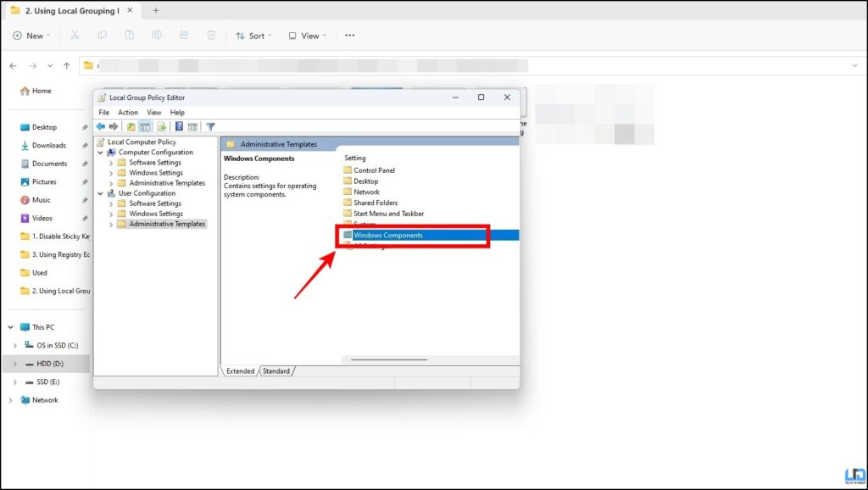Click the Up one level folder icon in Group Policy Editor
The height and width of the screenshot is (490, 868).
131,127
